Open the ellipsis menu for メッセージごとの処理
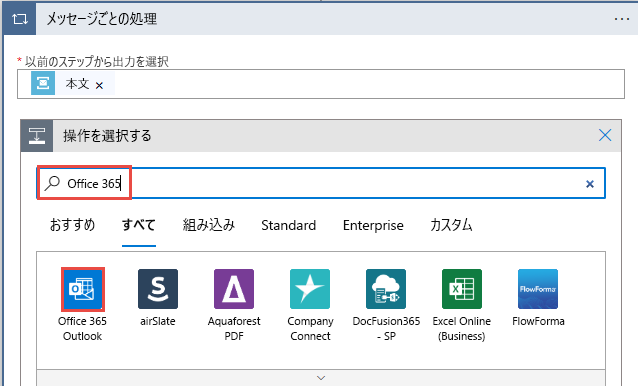Viewport: 638px width, 386px height. coord(622,19)
